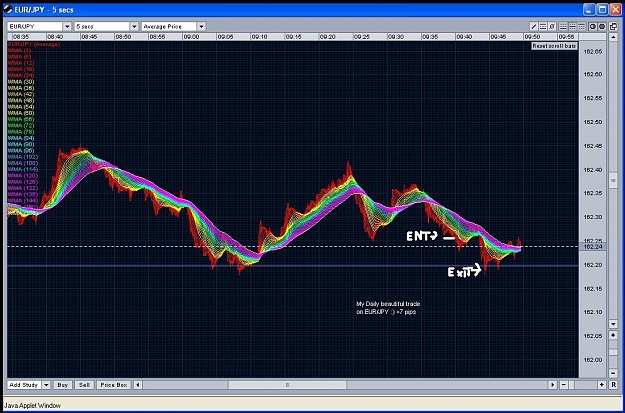The width and height of the screenshot is (625, 413).
Task: Click the minus button at price scale bottom
Action: pos(613,373)
